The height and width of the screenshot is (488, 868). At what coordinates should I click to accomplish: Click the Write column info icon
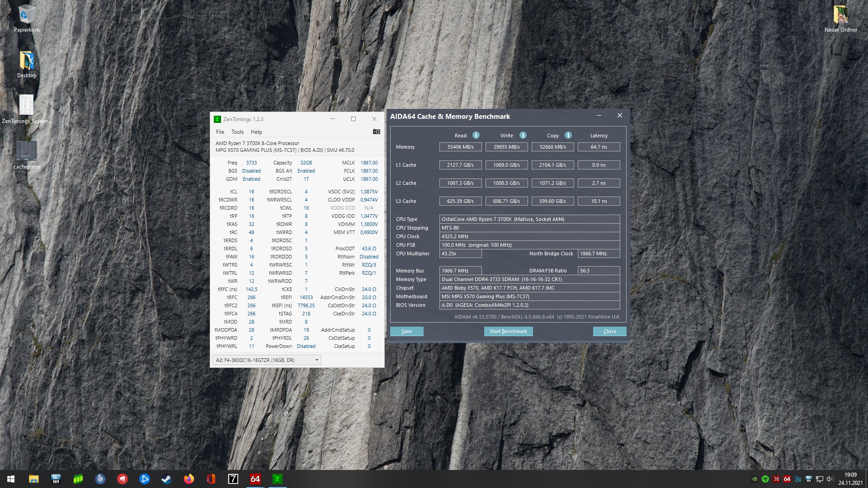point(523,135)
